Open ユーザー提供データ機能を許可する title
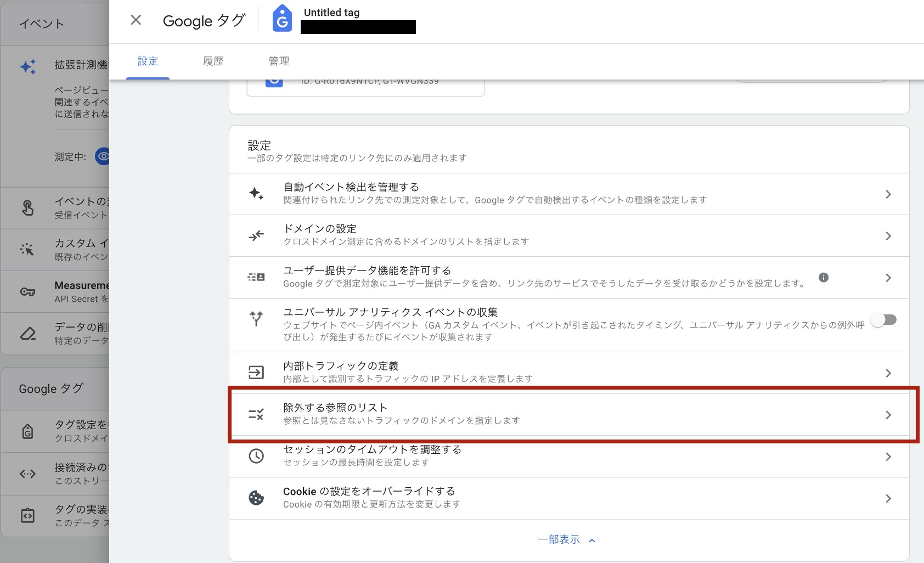 [367, 271]
